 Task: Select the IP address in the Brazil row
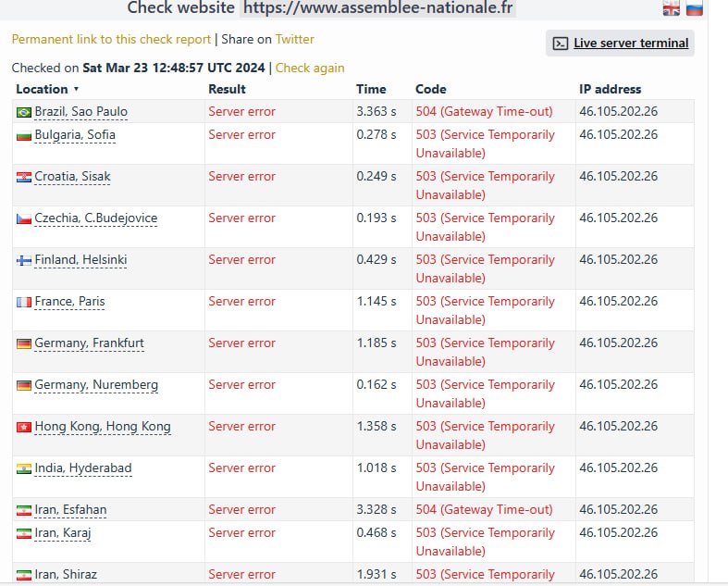pyautogui.click(x=619, y=111)
